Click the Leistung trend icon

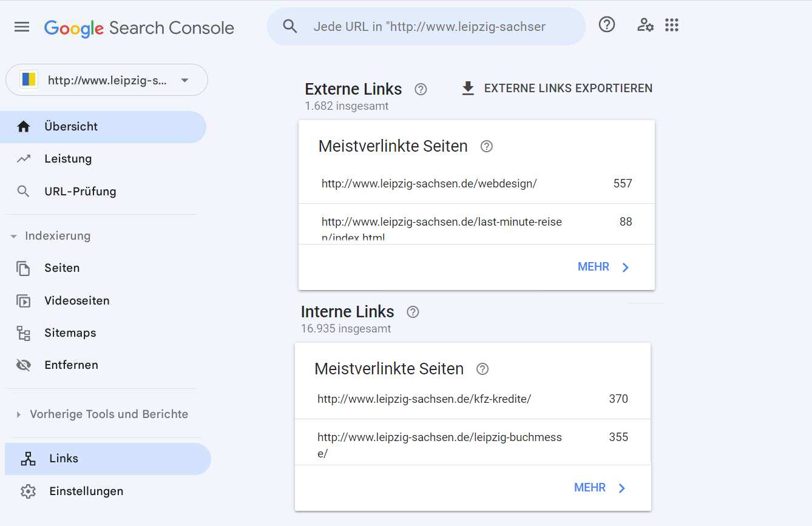(x=24, y=159)
